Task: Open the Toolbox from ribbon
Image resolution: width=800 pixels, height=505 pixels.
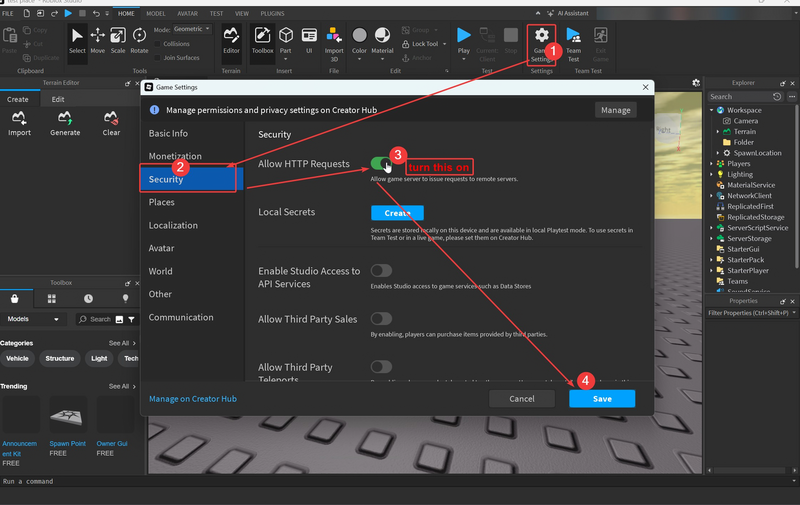Action: pos(262,41)
